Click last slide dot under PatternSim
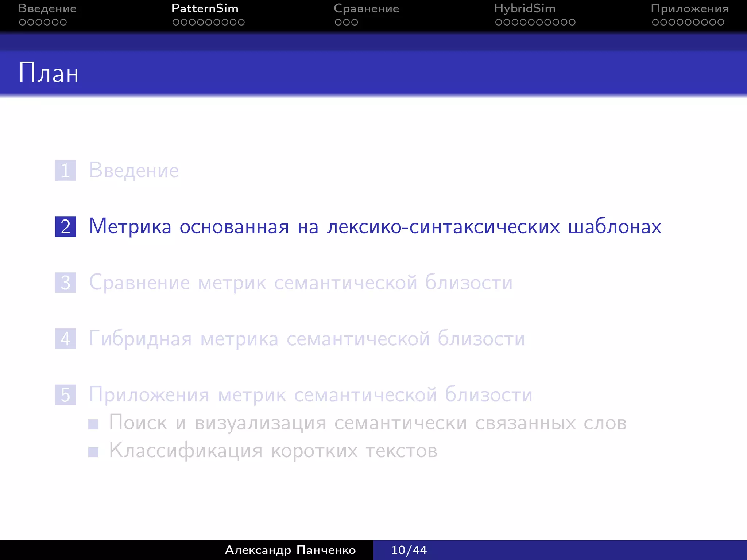Image resolution: width=747 pixels, height=560 pixels. pos(241,22)
